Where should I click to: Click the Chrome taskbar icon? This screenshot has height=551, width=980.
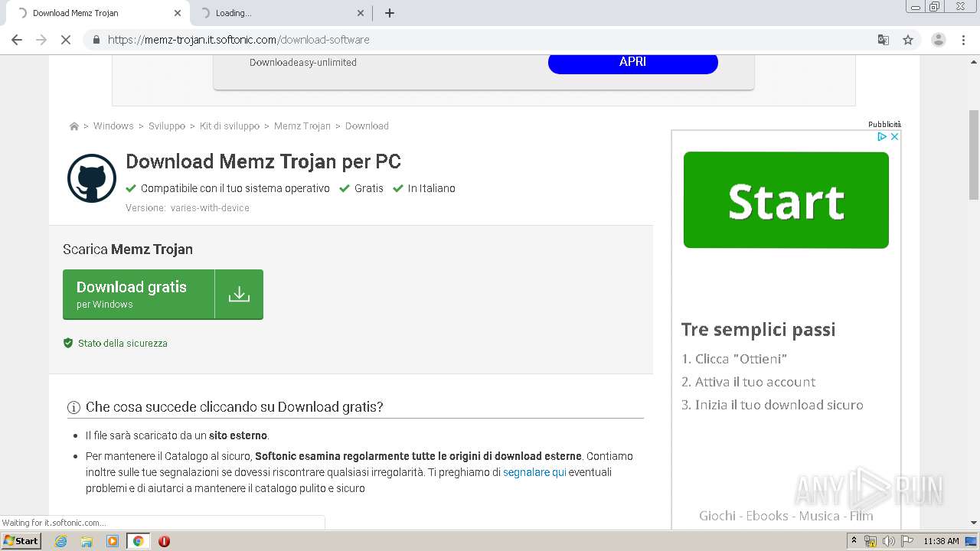pos(138,541)
